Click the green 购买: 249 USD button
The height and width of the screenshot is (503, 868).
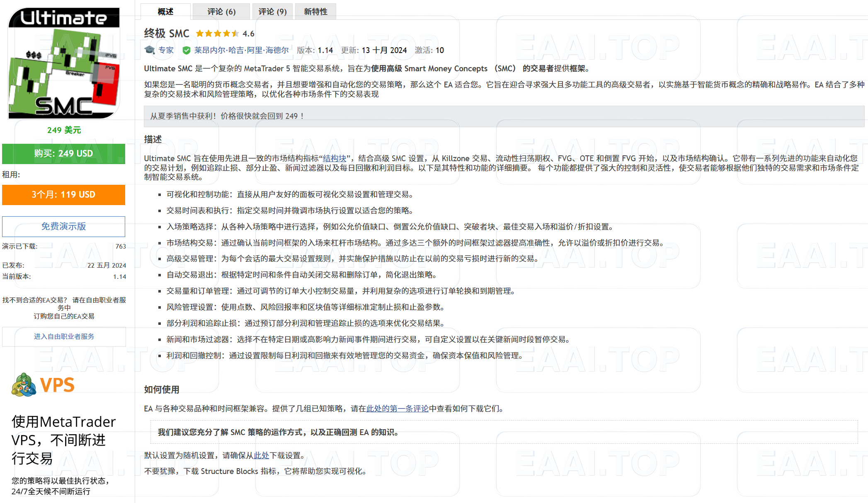click(x=63, y=153)
